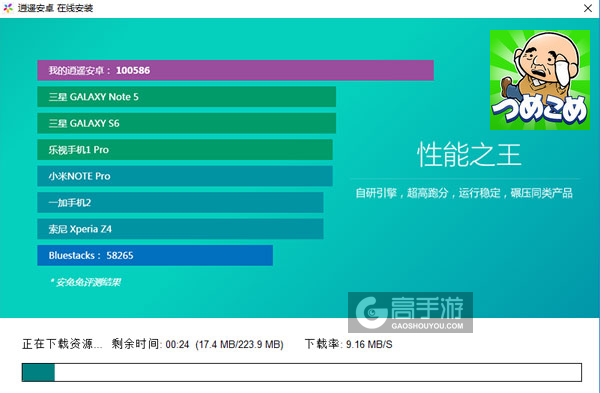Screen dimensions: 600x393
Task: Select the 乐视手机1 Pro bar
Action: pyautogui.click(x=185, y=150)
